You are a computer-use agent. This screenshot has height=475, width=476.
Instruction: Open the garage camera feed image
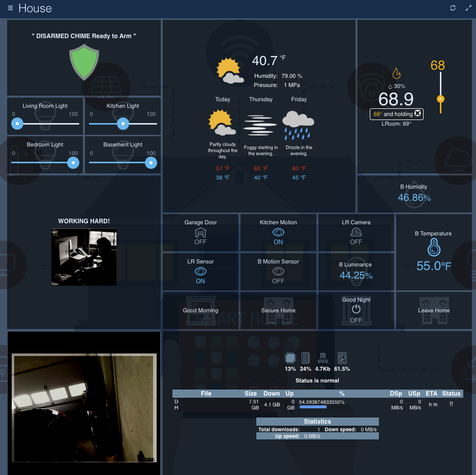pyautogui.click(x=84, y=408)
